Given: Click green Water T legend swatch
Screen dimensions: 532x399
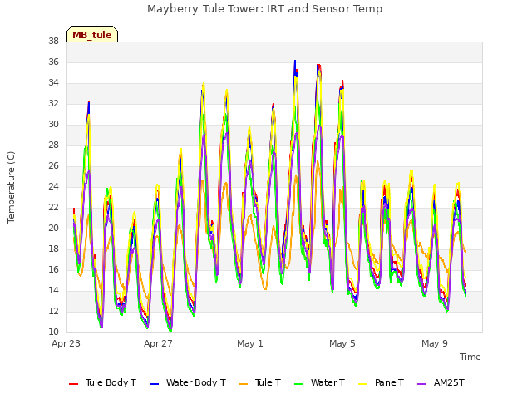Looking at the screenshot, I should [299, 384].
